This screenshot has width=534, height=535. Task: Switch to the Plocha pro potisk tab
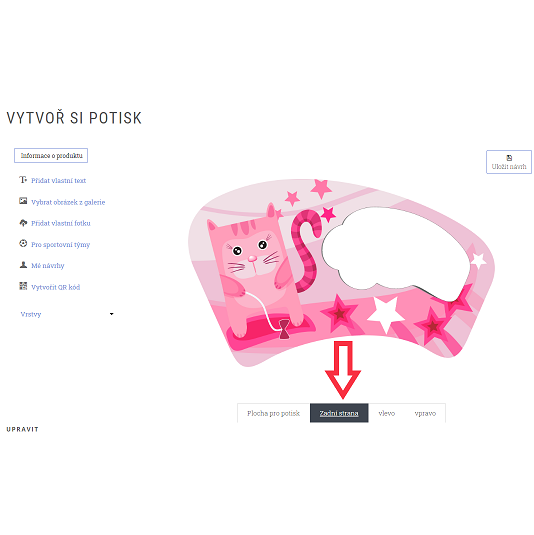coord(273,413)
